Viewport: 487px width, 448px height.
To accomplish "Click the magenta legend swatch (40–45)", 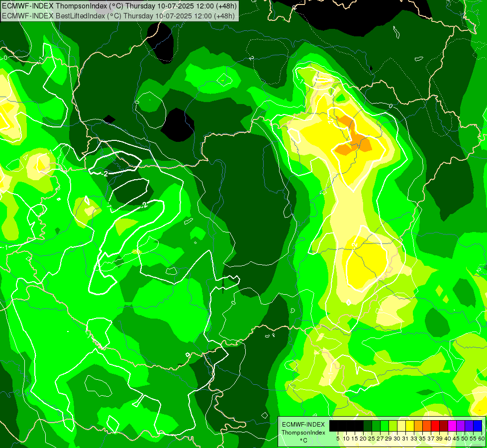I will (452, 426).
